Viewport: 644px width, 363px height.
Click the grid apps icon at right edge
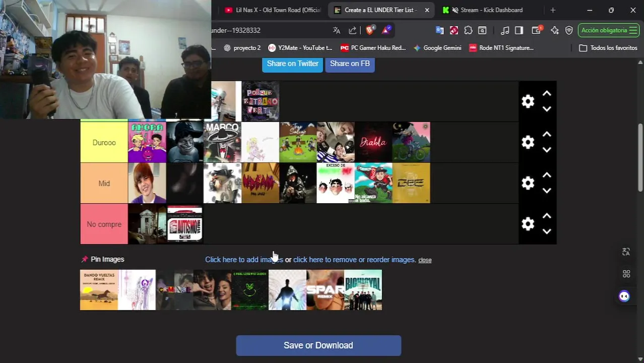626,274
